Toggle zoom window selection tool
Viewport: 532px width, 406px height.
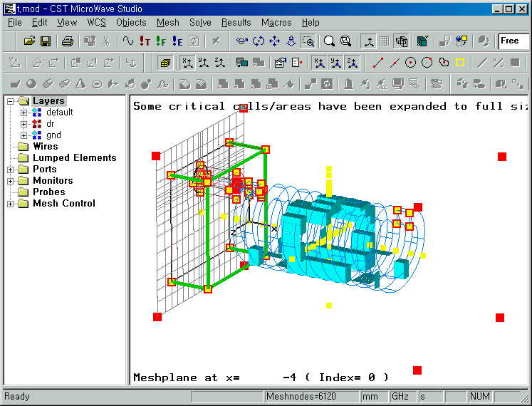click(308, 41)
